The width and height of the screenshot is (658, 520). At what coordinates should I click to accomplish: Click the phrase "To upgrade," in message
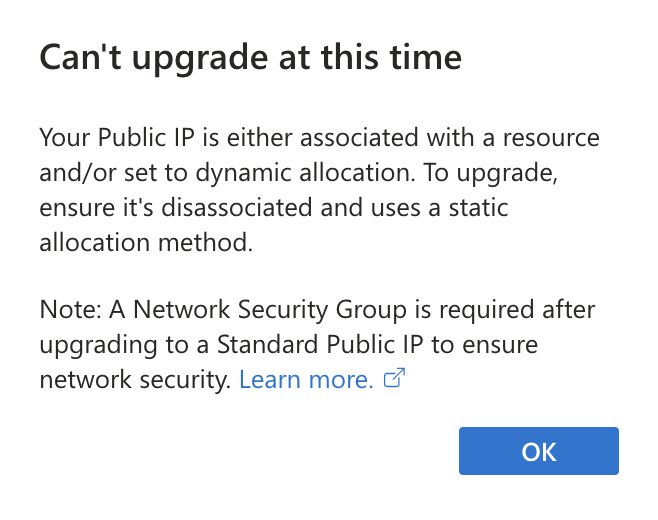(x=490, y=173)
